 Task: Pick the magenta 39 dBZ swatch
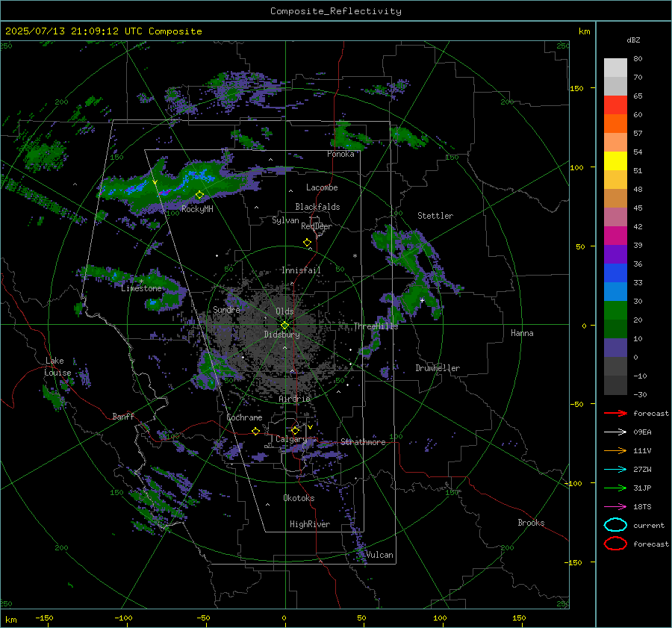click(x=615, y=235)
